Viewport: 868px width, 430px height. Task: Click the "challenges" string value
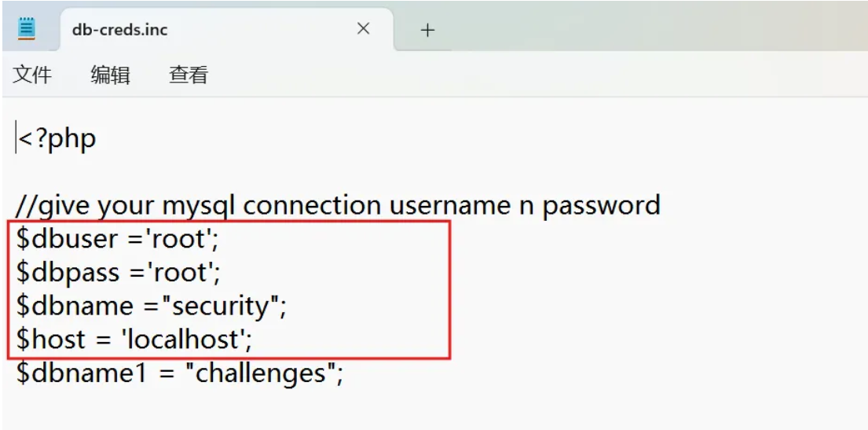coord(260,373)
